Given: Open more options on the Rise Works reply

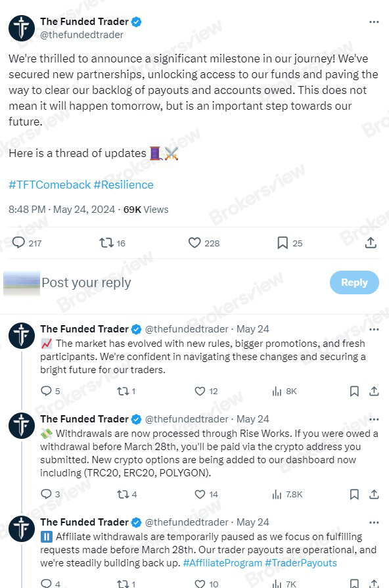Looking at the screenshot, I should click(x=374, y=419).
